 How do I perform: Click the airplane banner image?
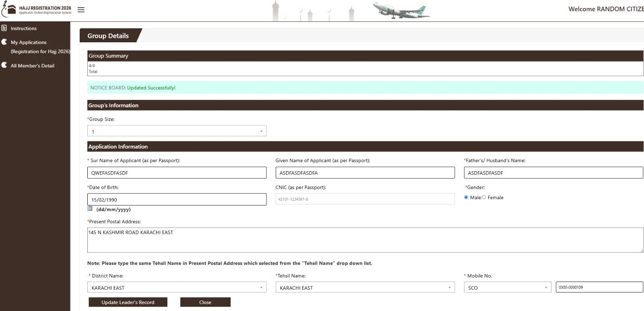coord(400,10)
